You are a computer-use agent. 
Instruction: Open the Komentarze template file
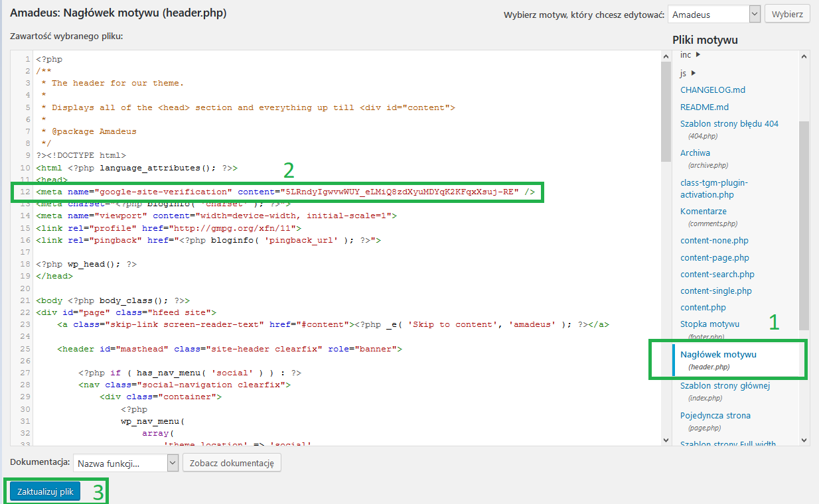tap(703, 211)
